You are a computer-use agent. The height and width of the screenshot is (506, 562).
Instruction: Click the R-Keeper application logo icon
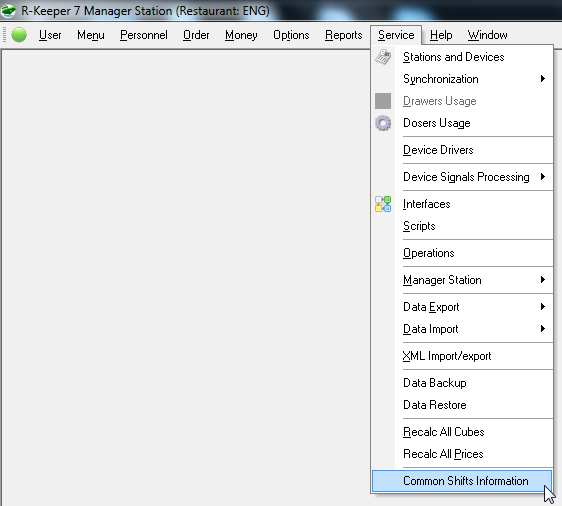pyautogui.click(x=8, y=10)
